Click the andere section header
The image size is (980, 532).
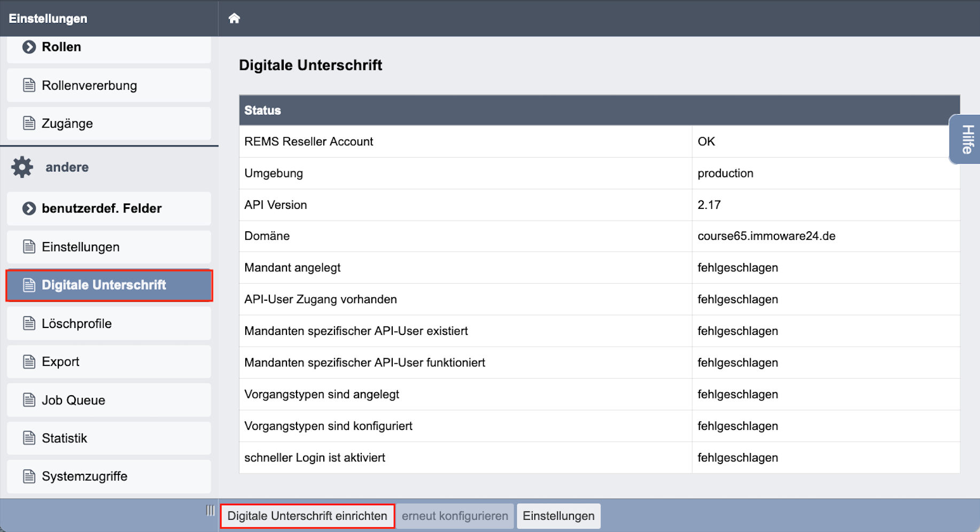67,167
